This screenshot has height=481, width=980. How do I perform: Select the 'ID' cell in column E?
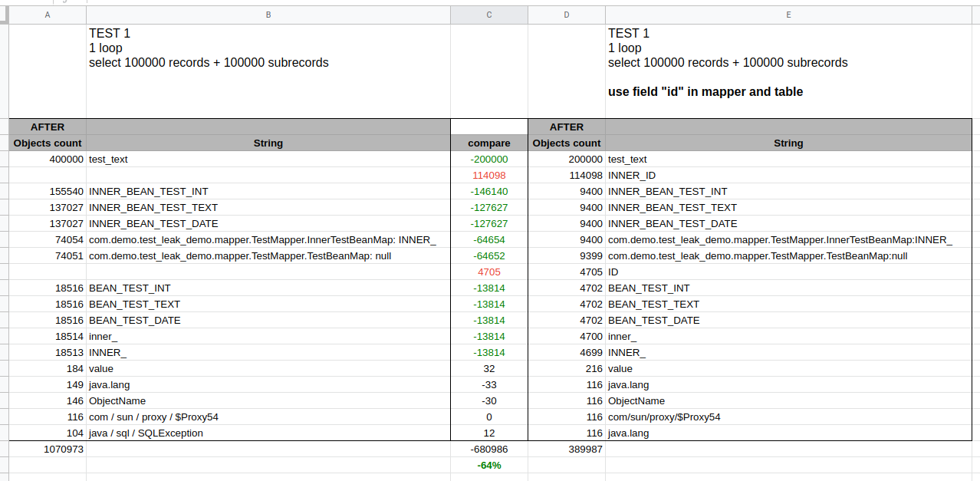[788, 272]
